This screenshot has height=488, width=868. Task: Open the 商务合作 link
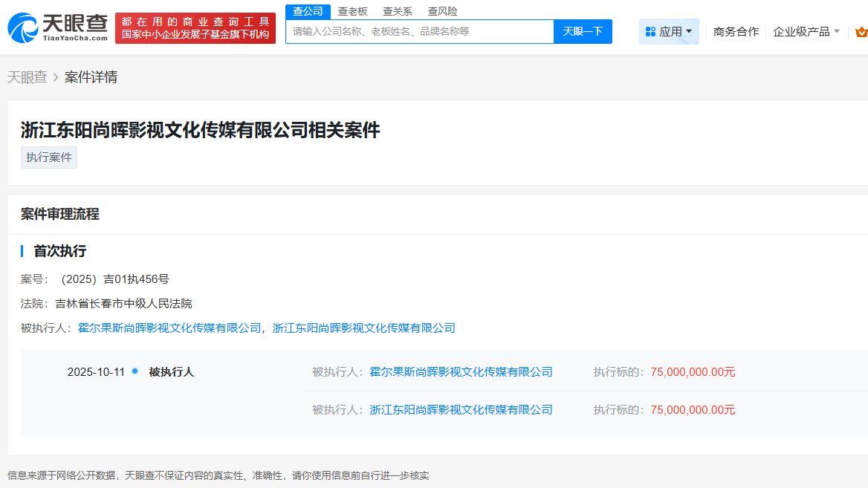click(x=736, y=31)
